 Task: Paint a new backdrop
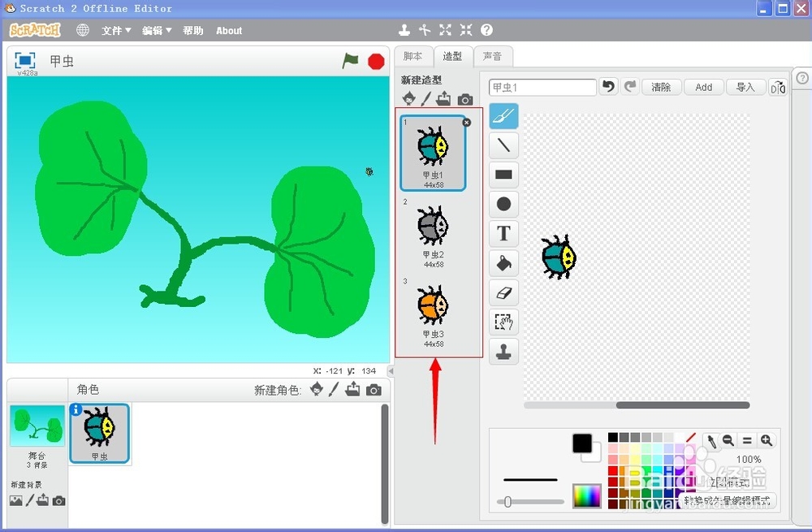[x=30, y=500]
